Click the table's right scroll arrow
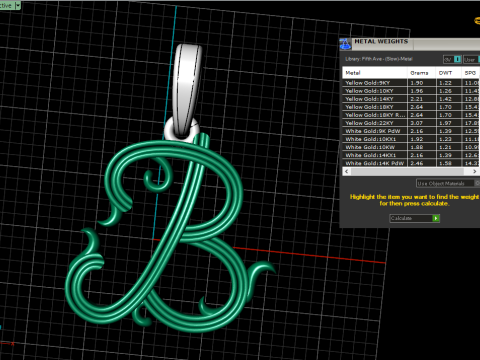The height and width of the screenshot is (360, 480). pos(475,171)
